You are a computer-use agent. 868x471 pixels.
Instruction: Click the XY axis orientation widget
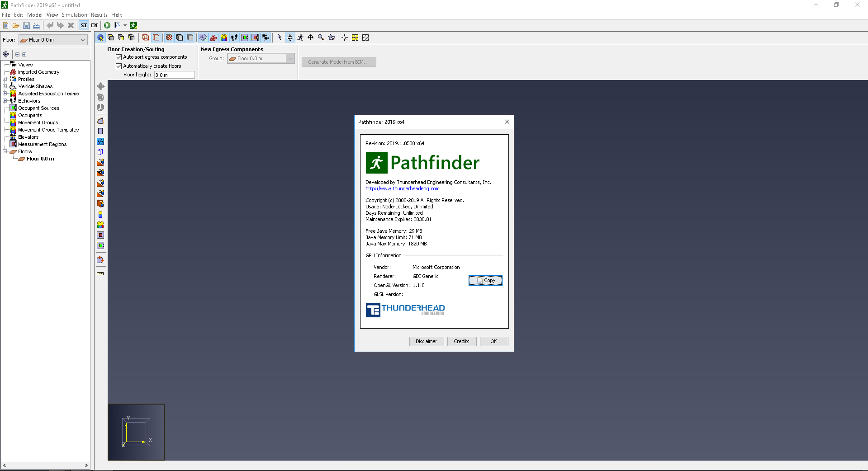pos(136,432)
